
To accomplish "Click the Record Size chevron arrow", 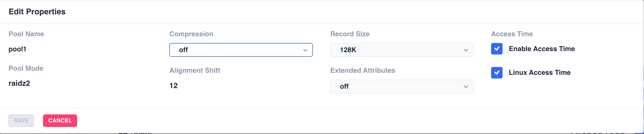I will [x=466, y=50].
